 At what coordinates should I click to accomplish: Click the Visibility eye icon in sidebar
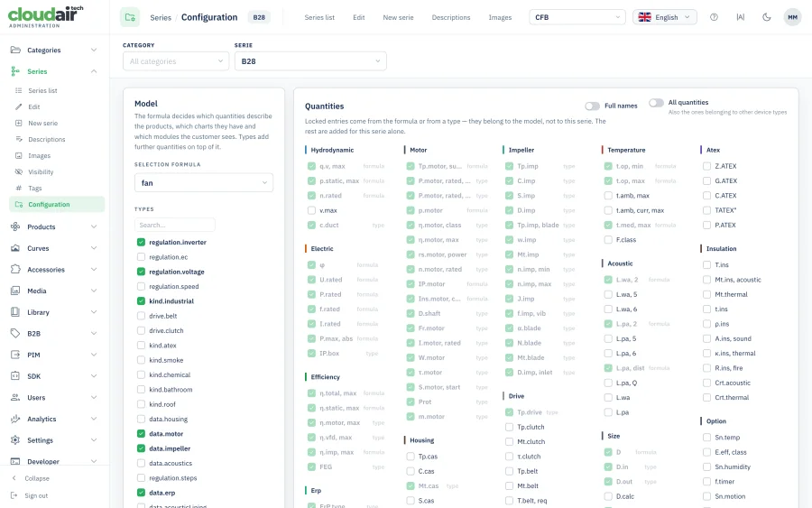pyautogui.click(x=19, y=172)
